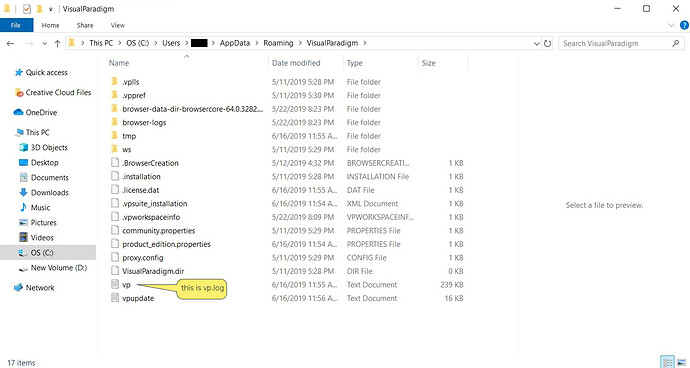Image resolution: width=690 pixels, height=368 pixels.
Task: Select the ws folder icon
Action: pos(114,149)
